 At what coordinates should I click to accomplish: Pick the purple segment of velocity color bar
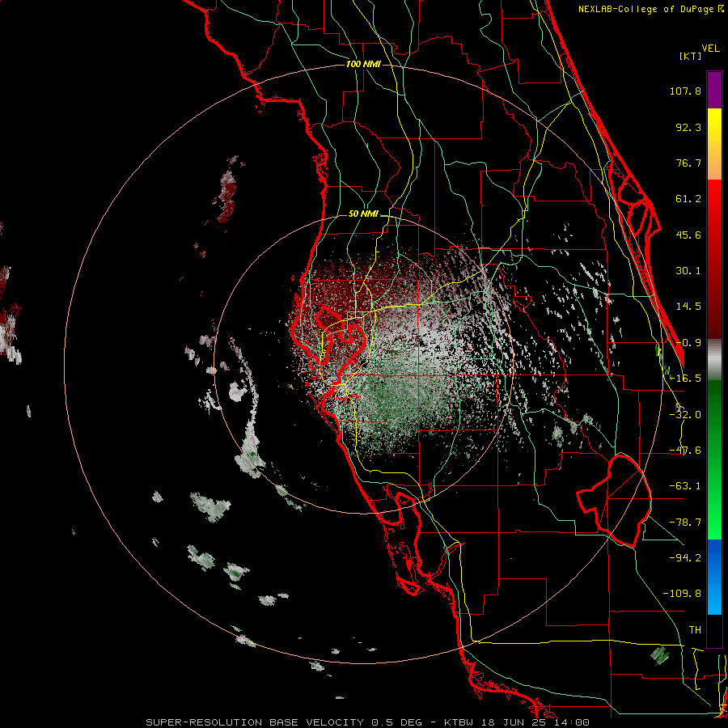click(714, 90)
